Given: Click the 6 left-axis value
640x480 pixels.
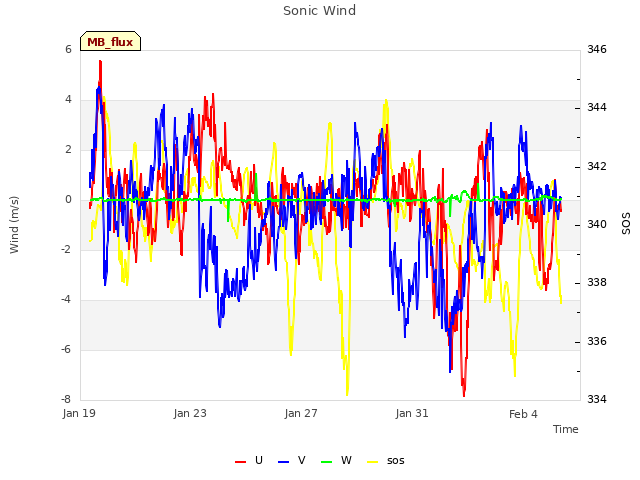Looking at the screenshot, I should coord(68,49).
